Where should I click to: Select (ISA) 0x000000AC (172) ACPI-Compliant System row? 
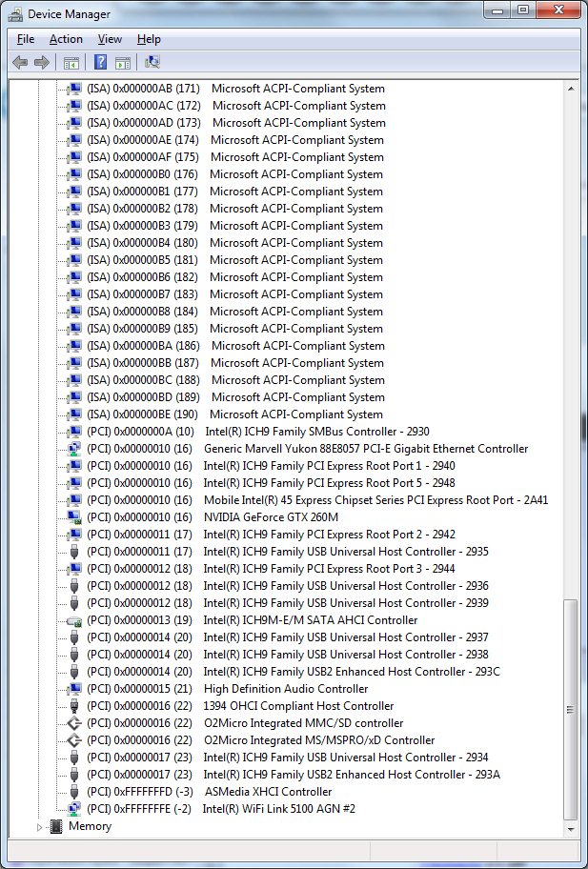pos(236,106)
